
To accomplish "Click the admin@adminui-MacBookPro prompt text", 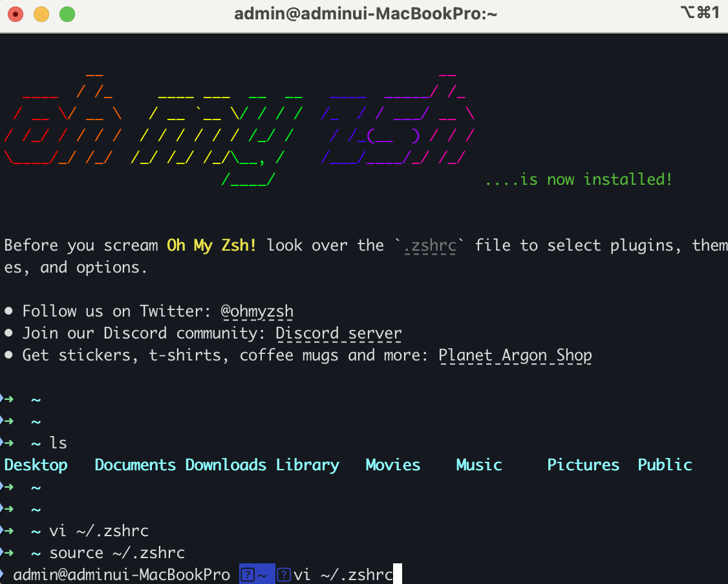I will tap(122, 575).
